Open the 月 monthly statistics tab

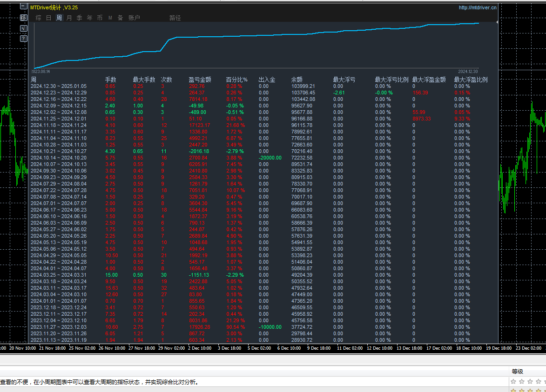(x=69, y=18)
